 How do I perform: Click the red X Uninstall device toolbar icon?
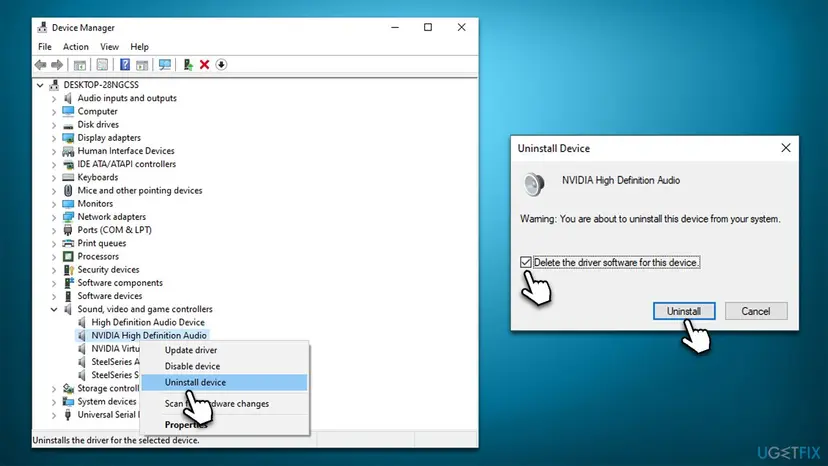tap(204, 64)
